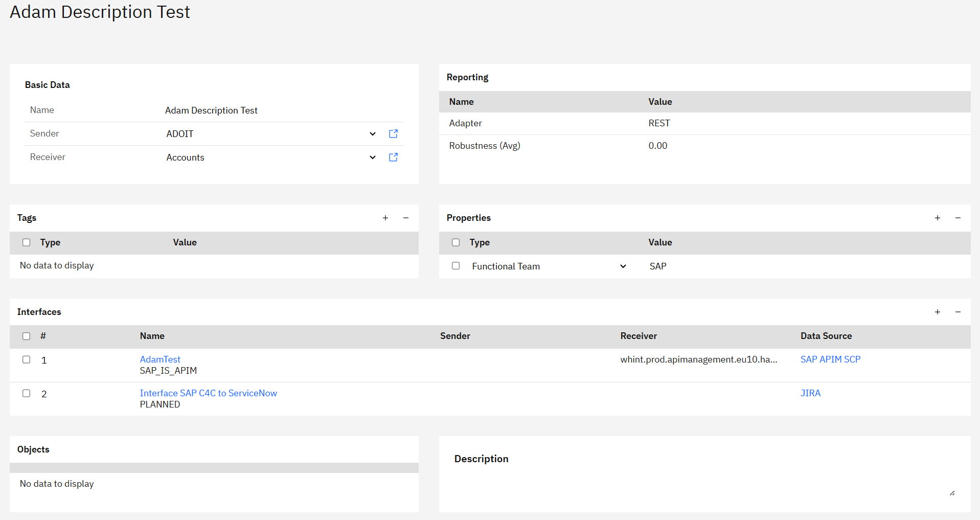Expand the Sender ADOIT dropdown

[x=373, y=134]
